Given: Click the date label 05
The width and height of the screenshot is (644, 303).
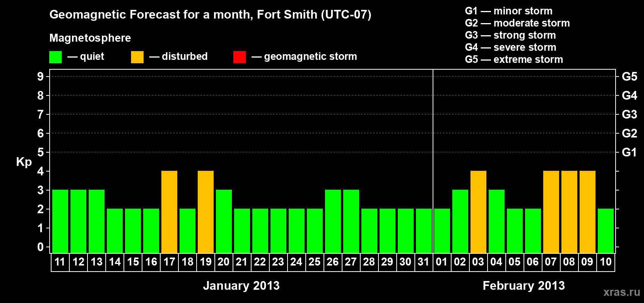Looking at the screenshot, I should (514, 262).
